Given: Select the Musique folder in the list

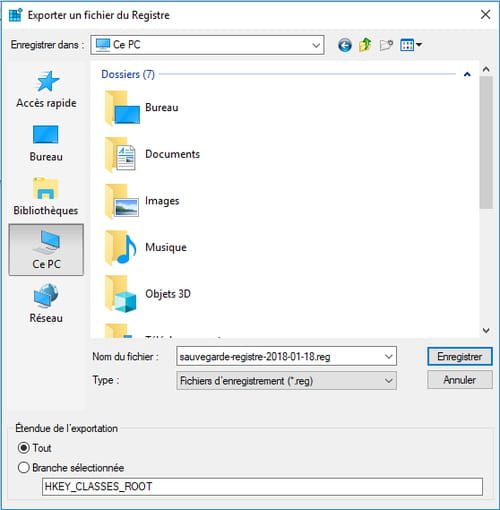Looking at the screenshot, I should tap(146, 247).
